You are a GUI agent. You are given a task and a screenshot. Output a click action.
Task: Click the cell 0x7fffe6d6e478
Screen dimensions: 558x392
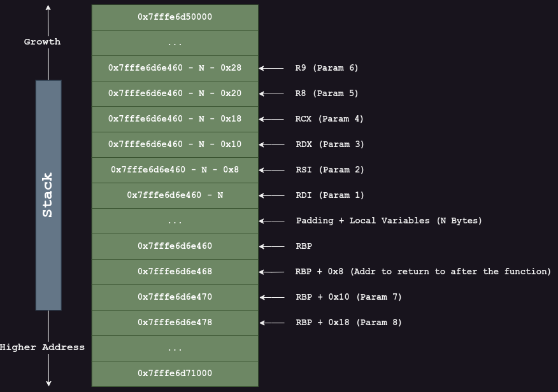[x=175, y=323]
